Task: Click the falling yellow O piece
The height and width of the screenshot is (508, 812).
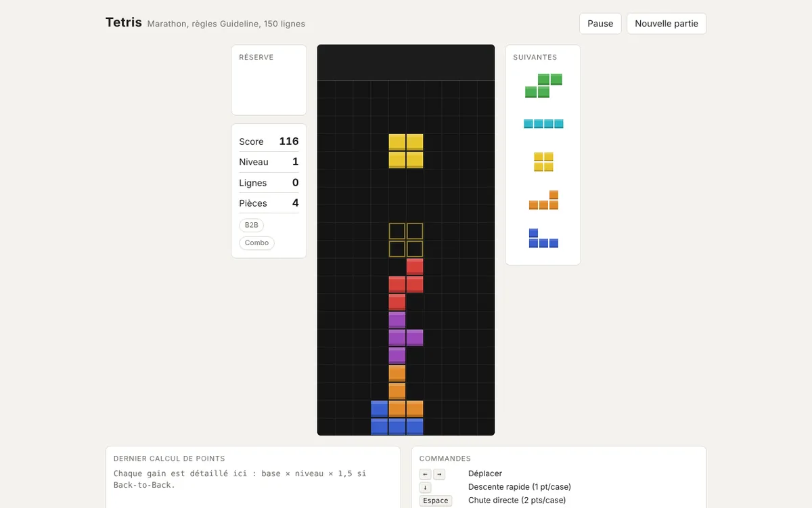Action: [x=406, y=151]
